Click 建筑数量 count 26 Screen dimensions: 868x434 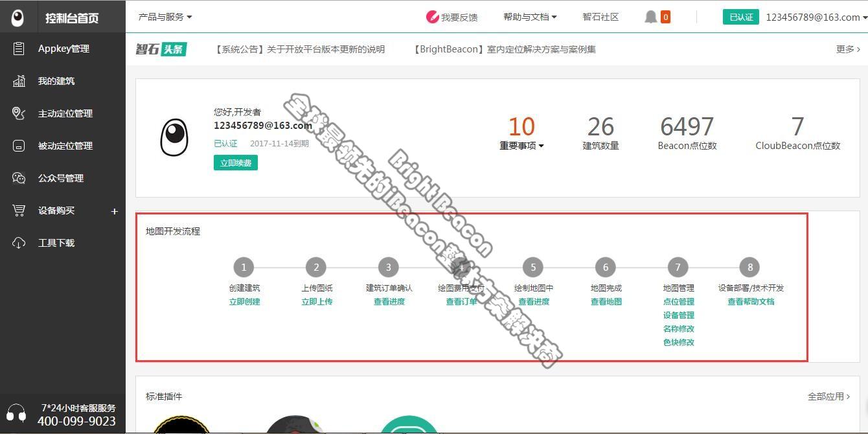point(600,127)
